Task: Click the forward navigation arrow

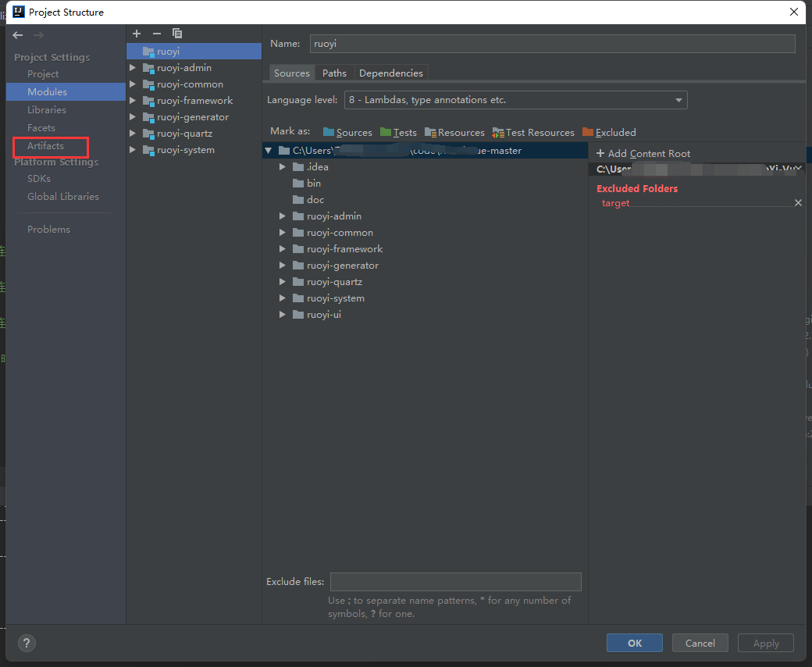Action: point(38,35)
